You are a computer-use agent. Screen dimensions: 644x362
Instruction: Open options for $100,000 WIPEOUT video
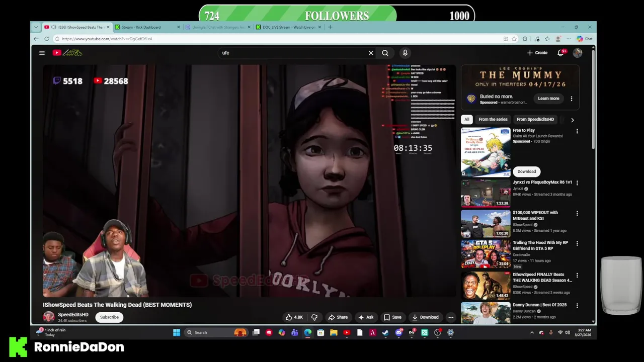pos(577,213)
